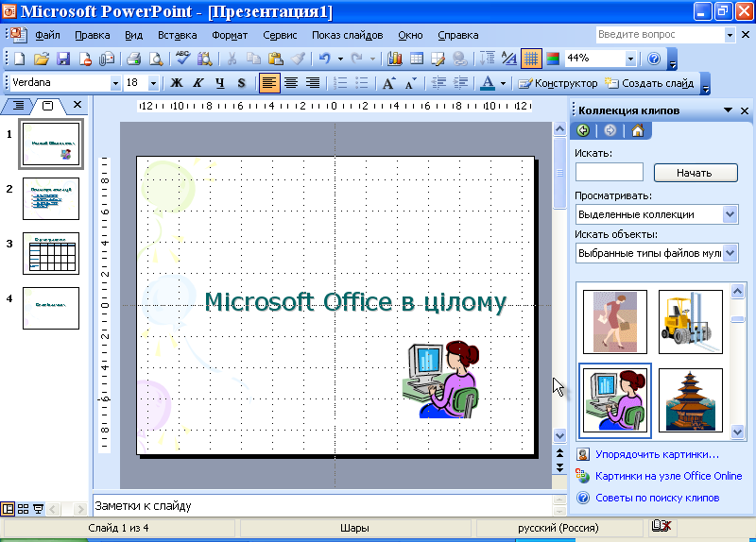
Task: Open Microsoft PowerPoint Help question icon
Action: point(654,59)
